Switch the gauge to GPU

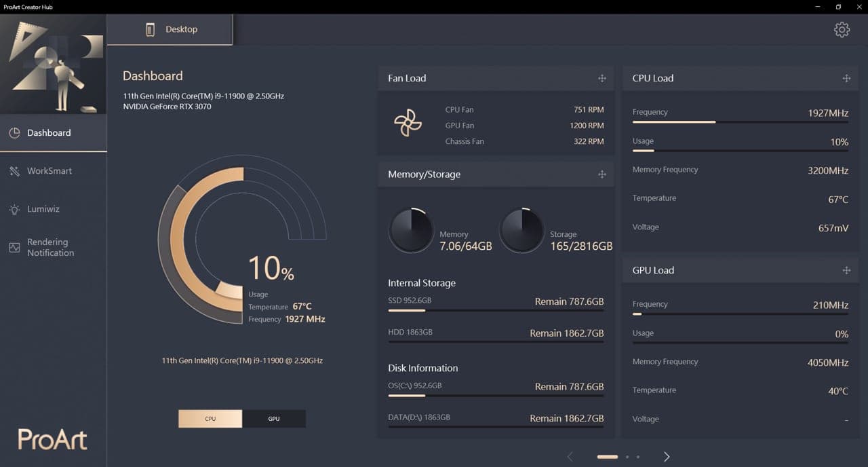tap(274, 419)
